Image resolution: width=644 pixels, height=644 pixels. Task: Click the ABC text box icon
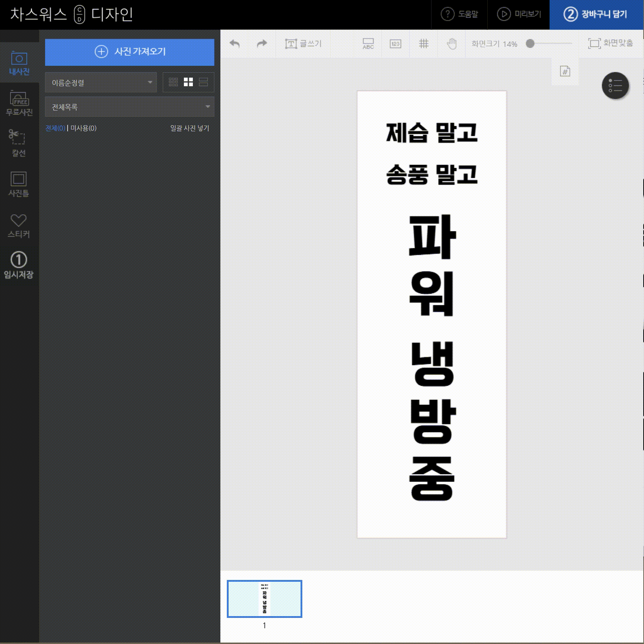[x=368, y=44]
